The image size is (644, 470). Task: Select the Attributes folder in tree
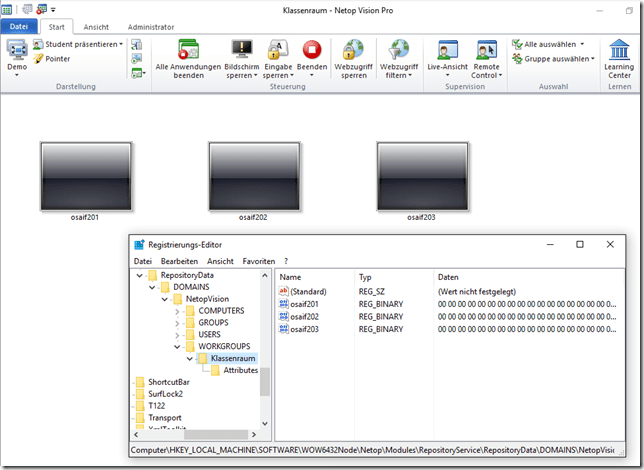(x=240, y=370)
